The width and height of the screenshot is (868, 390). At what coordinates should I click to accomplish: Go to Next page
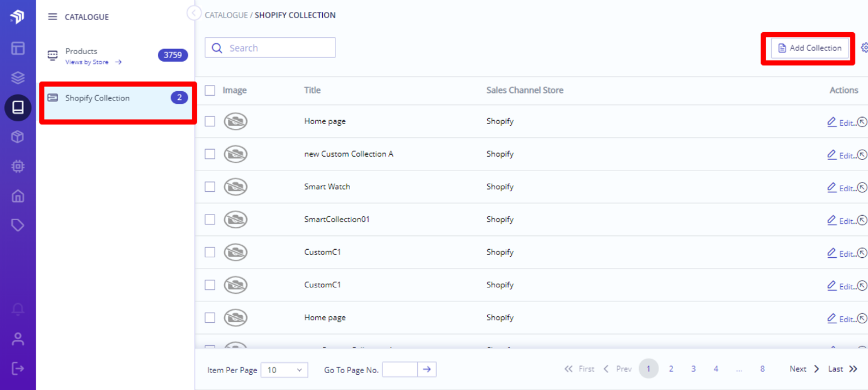point(804,369)
